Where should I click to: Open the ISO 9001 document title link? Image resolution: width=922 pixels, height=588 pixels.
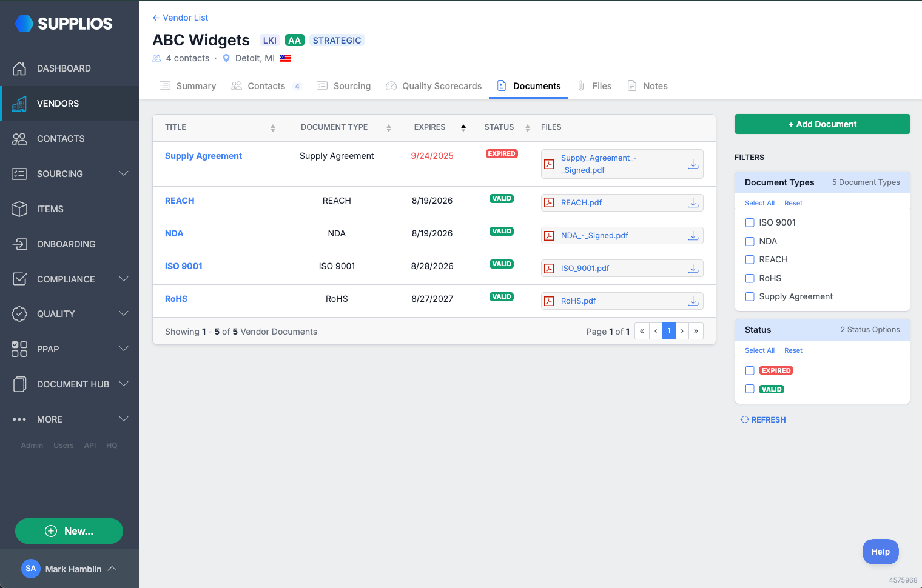[184, 266]
